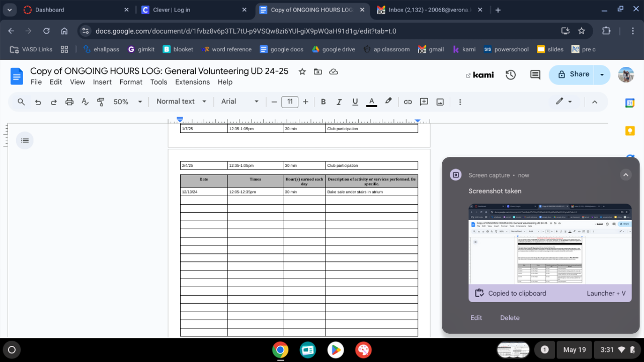Open the Extensions menu

(192, 82)
